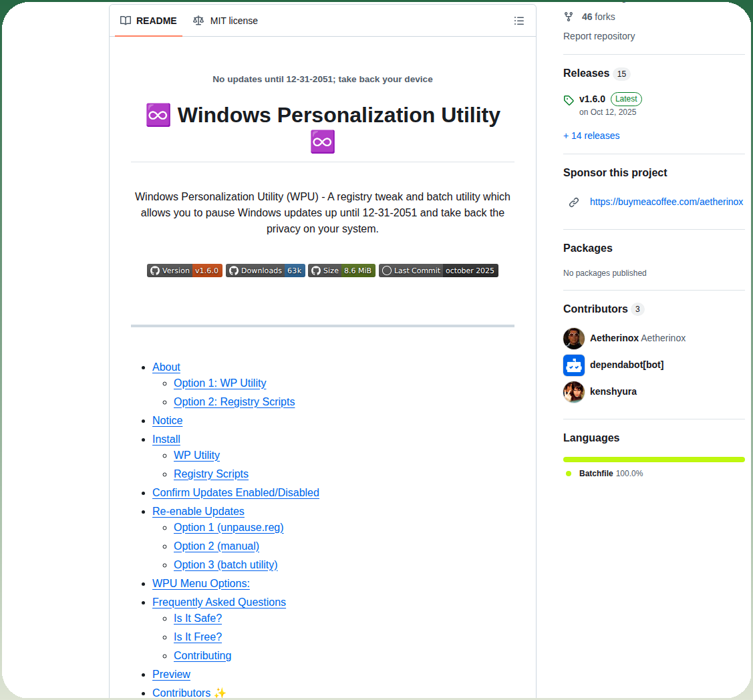
Task: Open the + 14 releases link
Action: (591, 136)
